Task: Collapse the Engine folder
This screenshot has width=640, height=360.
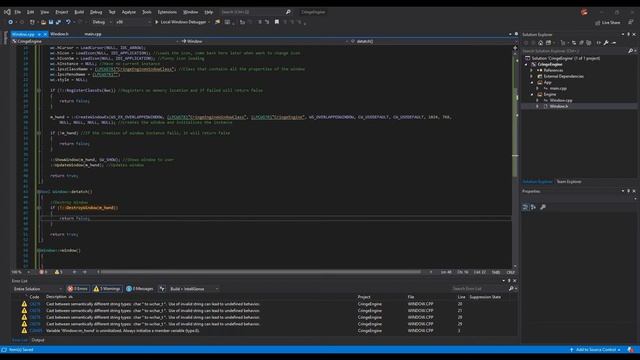Action: [x=531, y=94]
